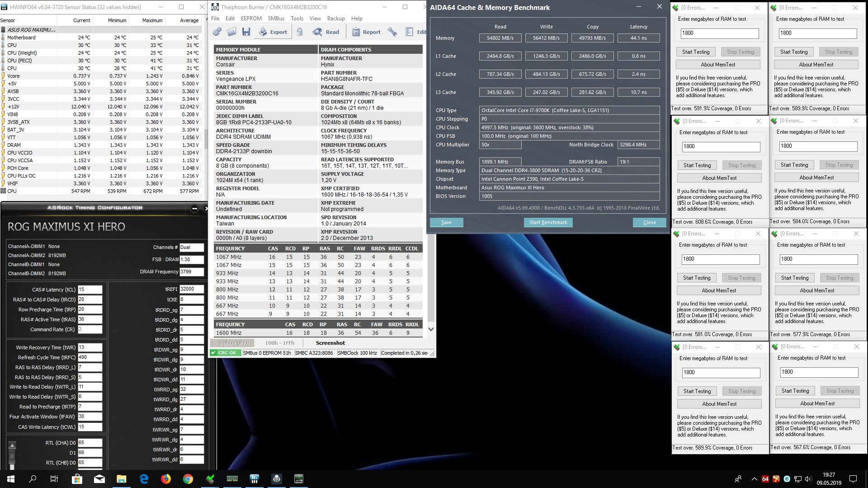Open Windows Start menu

point(11,479)
